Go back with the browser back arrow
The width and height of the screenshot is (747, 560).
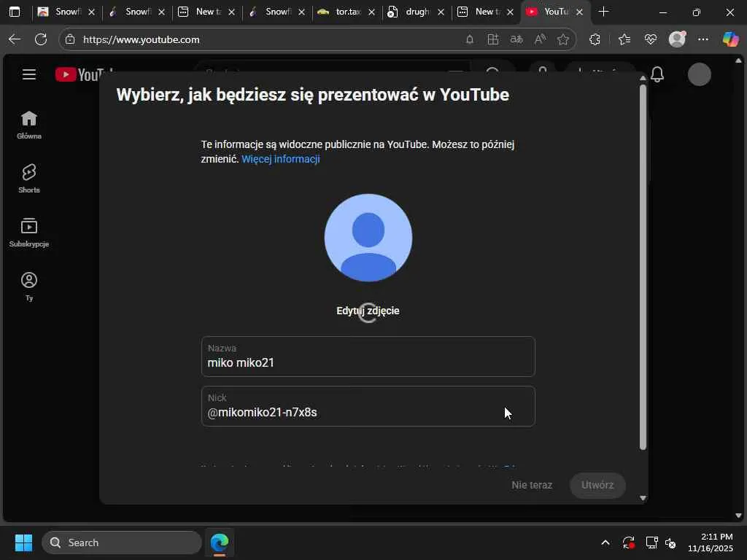15,39
